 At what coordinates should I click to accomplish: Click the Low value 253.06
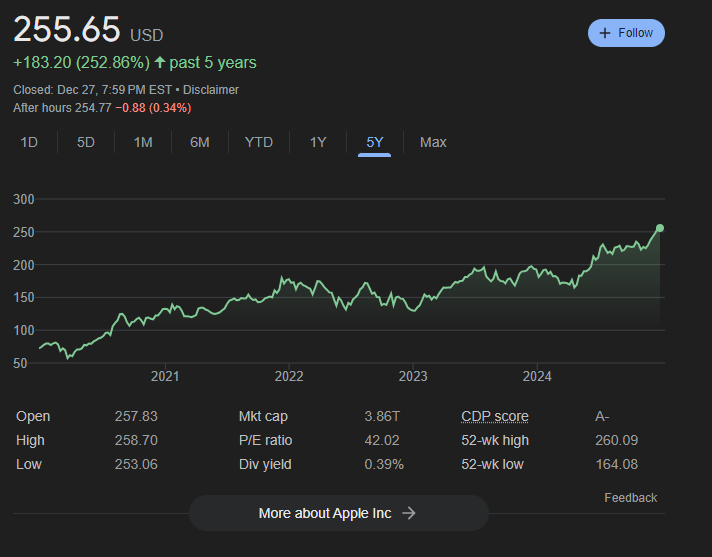tap(136, 464)
